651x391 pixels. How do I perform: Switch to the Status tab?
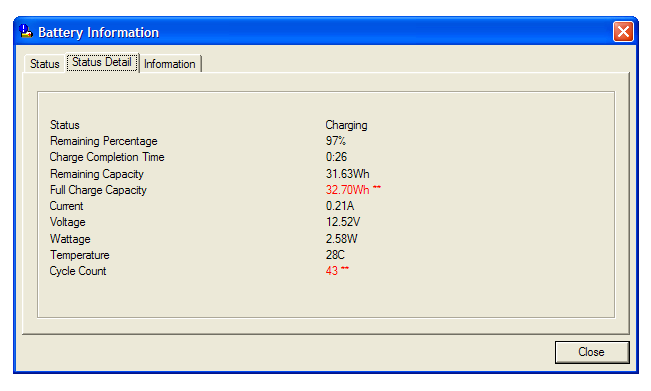tap(44, 64)
